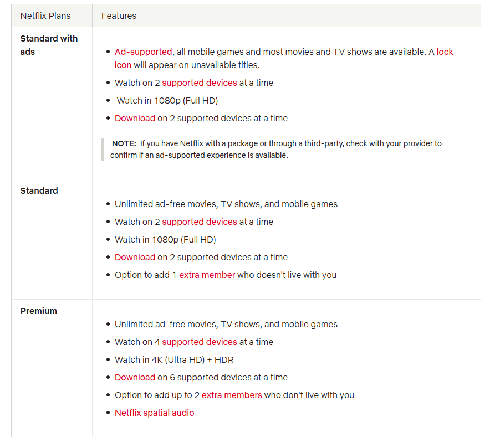Viewport: 495px width, 448px height.
Task: Follow the "extra members" link in Premium plan
Action: coord(232,395)
